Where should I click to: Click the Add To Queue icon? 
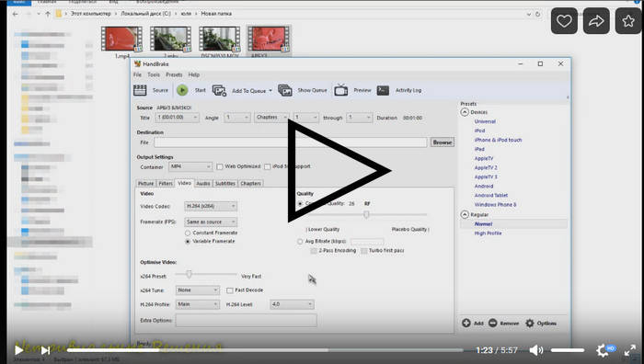(x=219, y=90)
